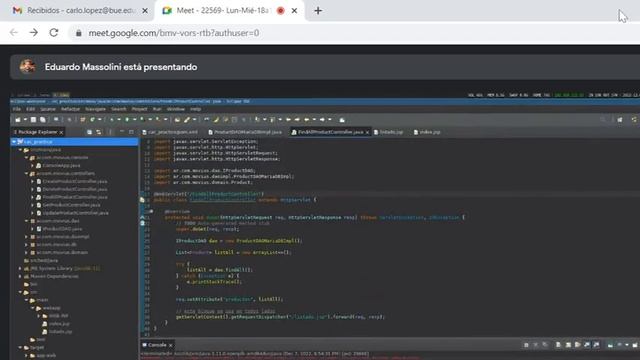Click the Save All toolbar icon
Image resolution: width=640 pixels, height=360 pixels.
pyautogui.click(x=42, y=120)
